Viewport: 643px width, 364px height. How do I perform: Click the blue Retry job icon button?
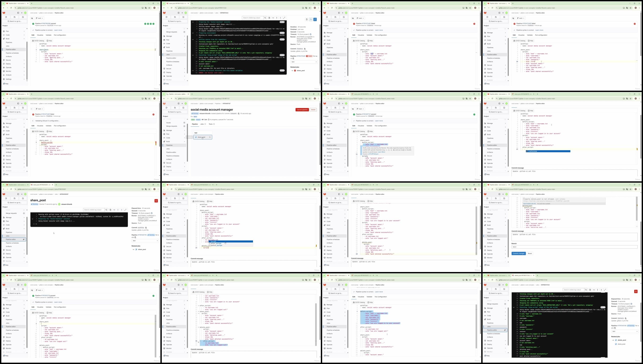click(315, 19)
